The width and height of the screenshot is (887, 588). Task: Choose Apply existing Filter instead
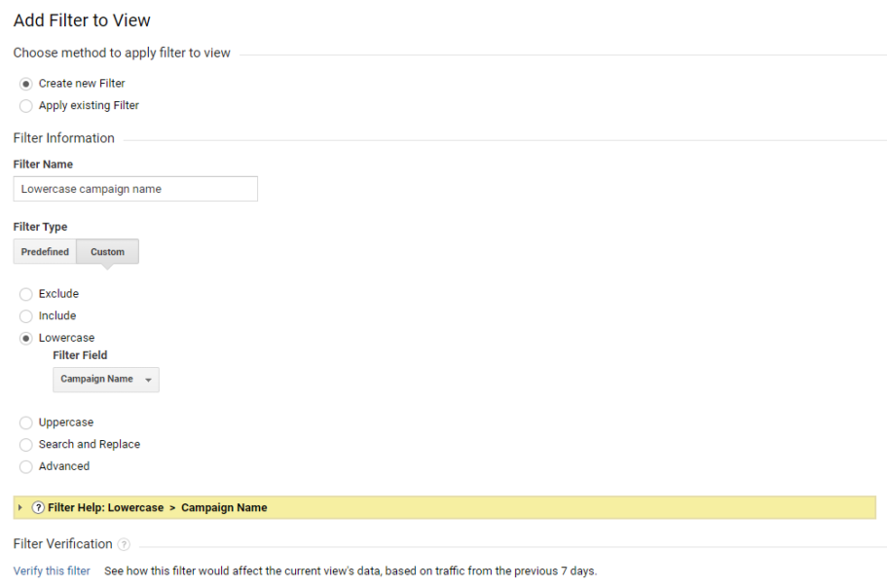click(x=25, y=105)
